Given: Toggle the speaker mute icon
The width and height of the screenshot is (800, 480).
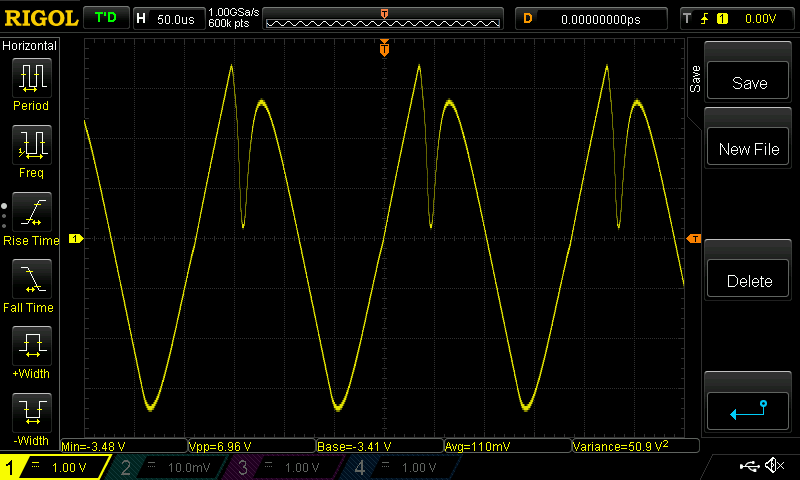Looking at the screenshot, I should [773, 466].
